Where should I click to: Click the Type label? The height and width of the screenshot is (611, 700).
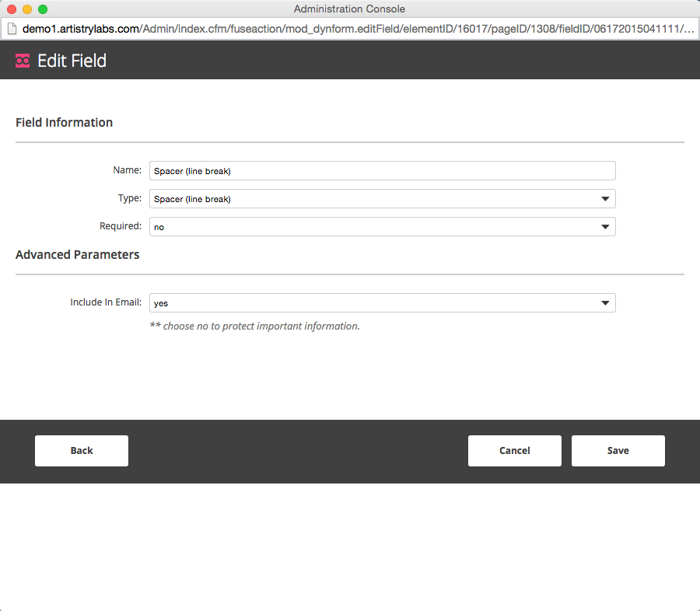(x=129, y=198)
